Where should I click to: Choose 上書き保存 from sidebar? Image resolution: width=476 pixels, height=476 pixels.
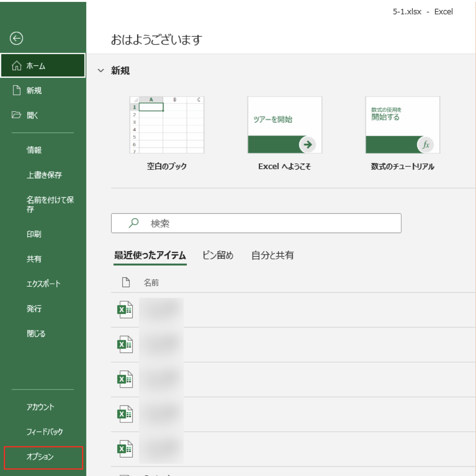(43, 175)
